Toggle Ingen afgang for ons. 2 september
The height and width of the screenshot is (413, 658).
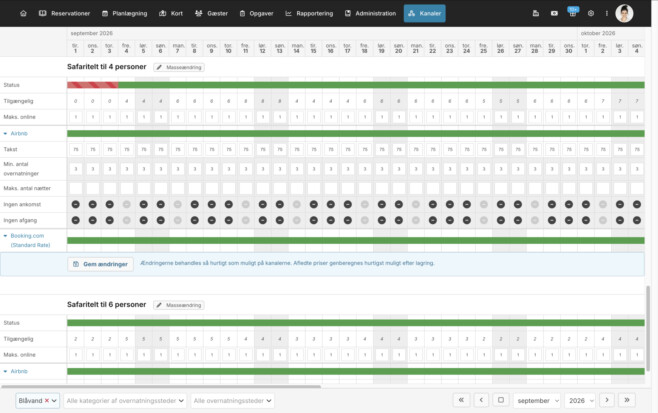[93, 220]
